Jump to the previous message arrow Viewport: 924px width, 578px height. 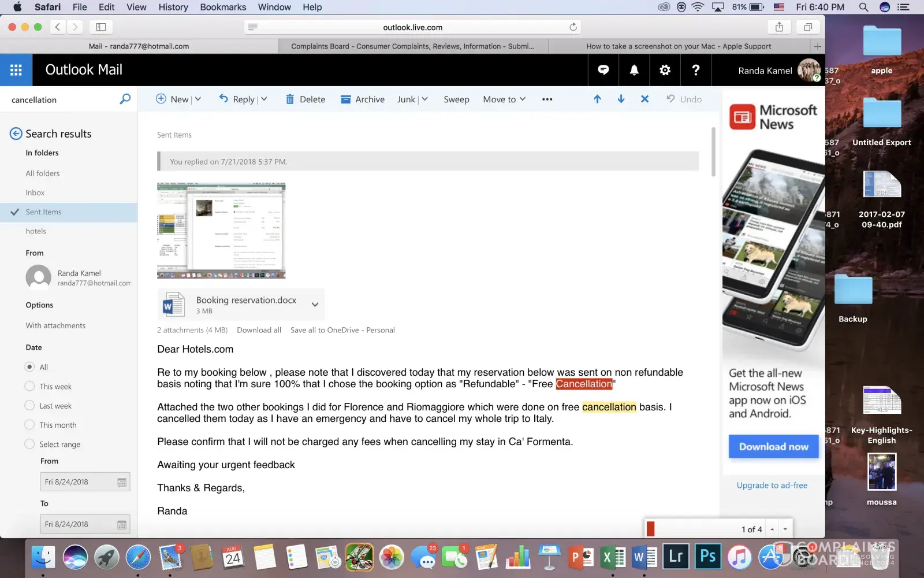point(597,99)
